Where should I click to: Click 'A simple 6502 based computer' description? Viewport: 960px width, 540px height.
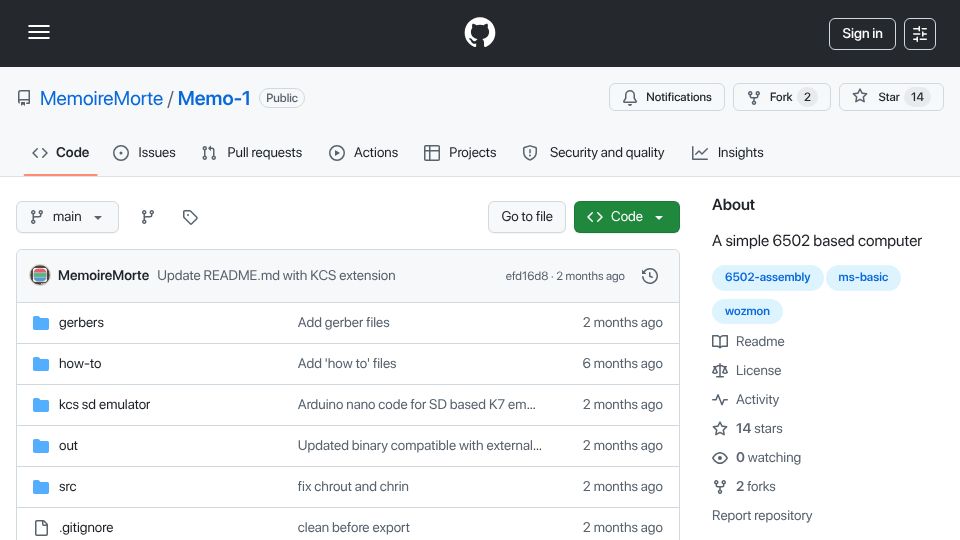[x=817, y=241]
